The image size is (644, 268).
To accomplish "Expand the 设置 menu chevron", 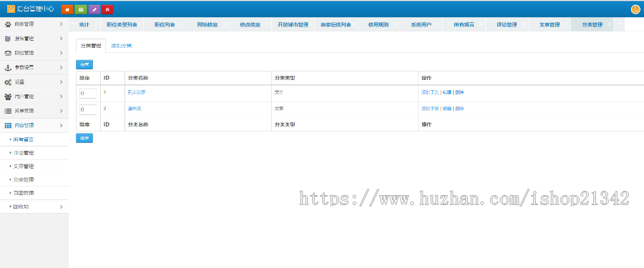I will point(61,82).
